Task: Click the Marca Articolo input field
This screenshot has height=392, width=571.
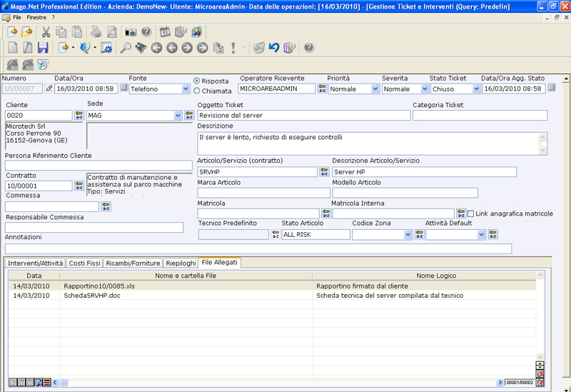Action: click(263, 193)
